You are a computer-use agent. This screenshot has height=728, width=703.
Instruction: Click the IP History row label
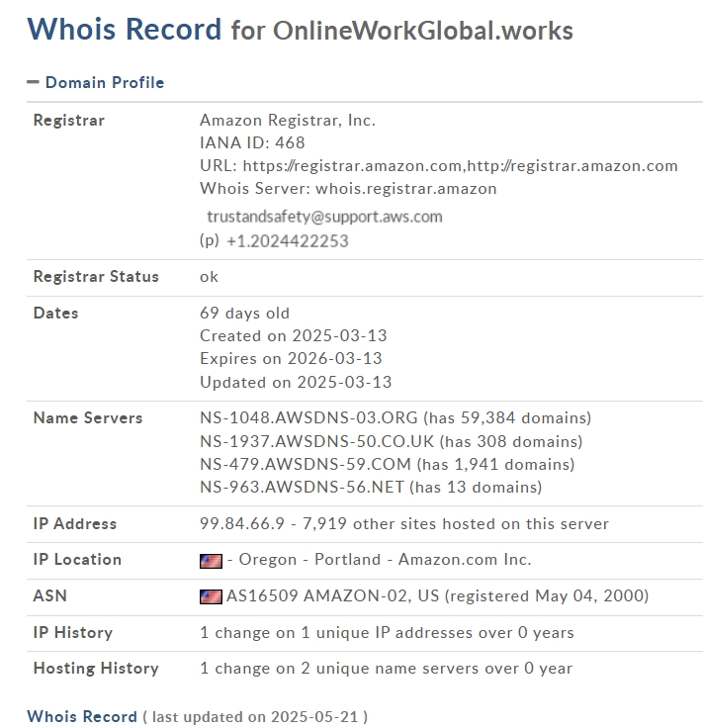click(x=73, y=632)
